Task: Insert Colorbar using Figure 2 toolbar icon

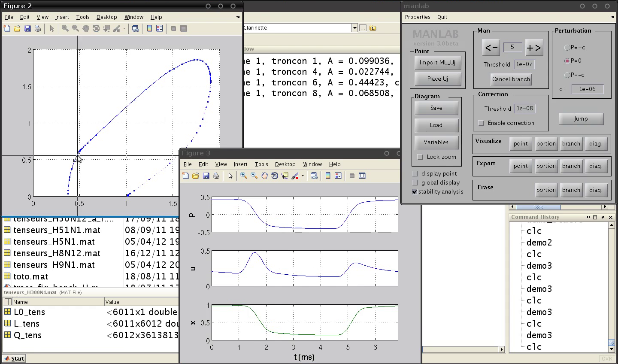Action: tap(149, 29)
